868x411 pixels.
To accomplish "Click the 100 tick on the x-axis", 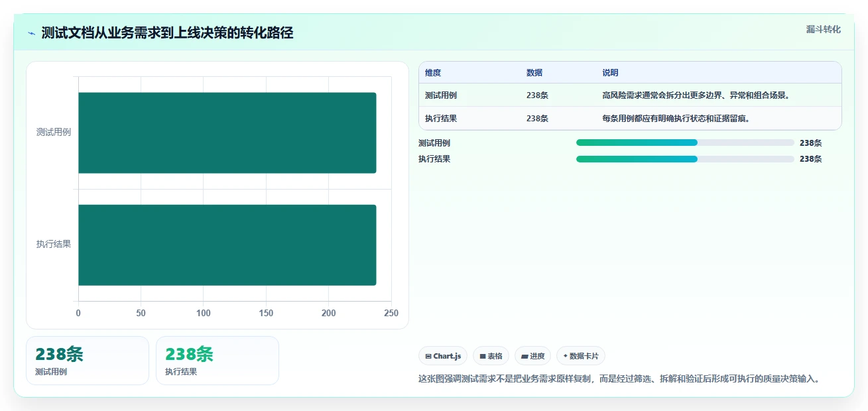I will click(x=203, y=313).
